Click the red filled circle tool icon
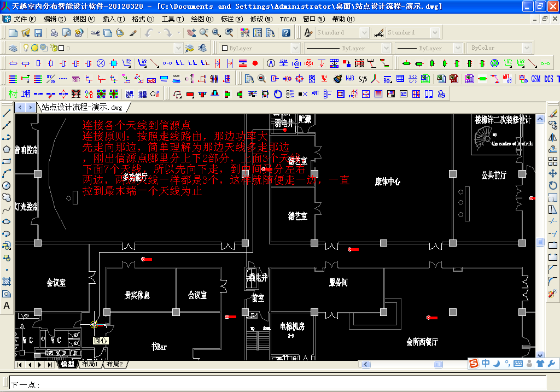560x392 pixels. click(255, 63)
